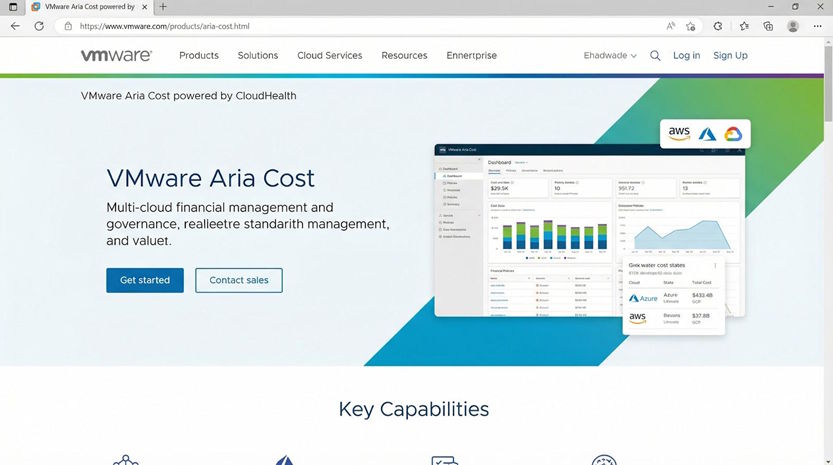Click the VMware logo
The image size is (833, 465).
pos(116,55)
